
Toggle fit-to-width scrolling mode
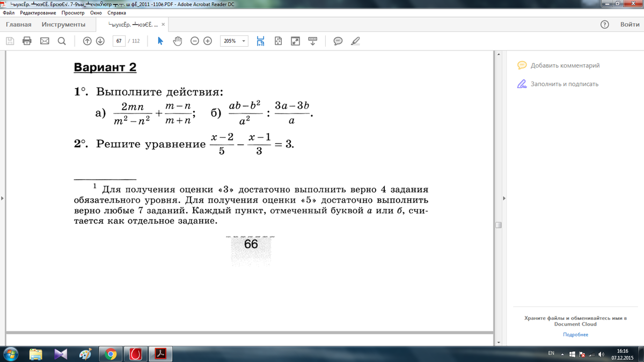click(261, 41)
